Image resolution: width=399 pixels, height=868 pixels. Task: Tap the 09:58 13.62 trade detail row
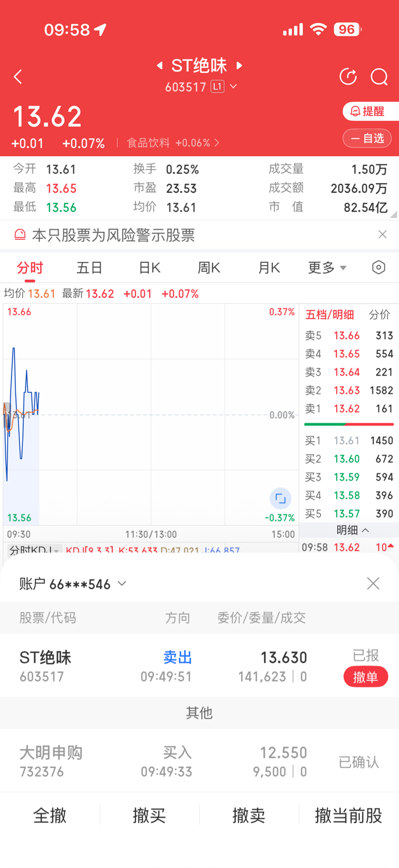(348, 547)
